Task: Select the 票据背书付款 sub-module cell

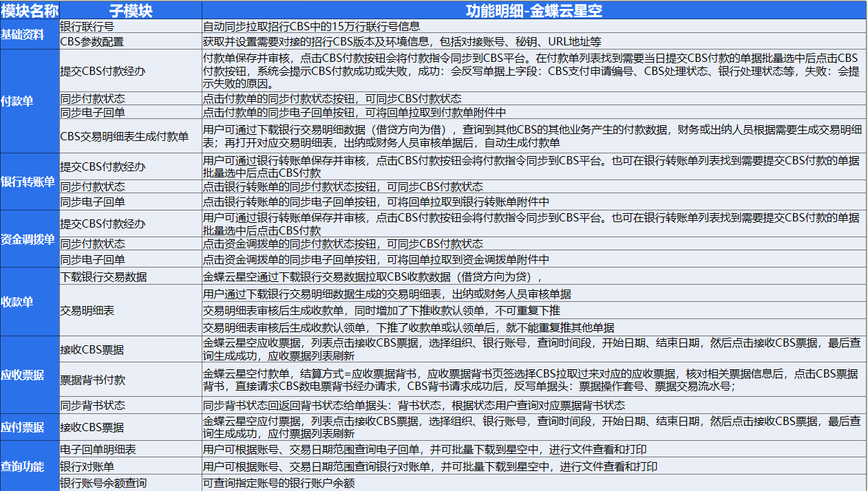Action: [x=131, y=380]
